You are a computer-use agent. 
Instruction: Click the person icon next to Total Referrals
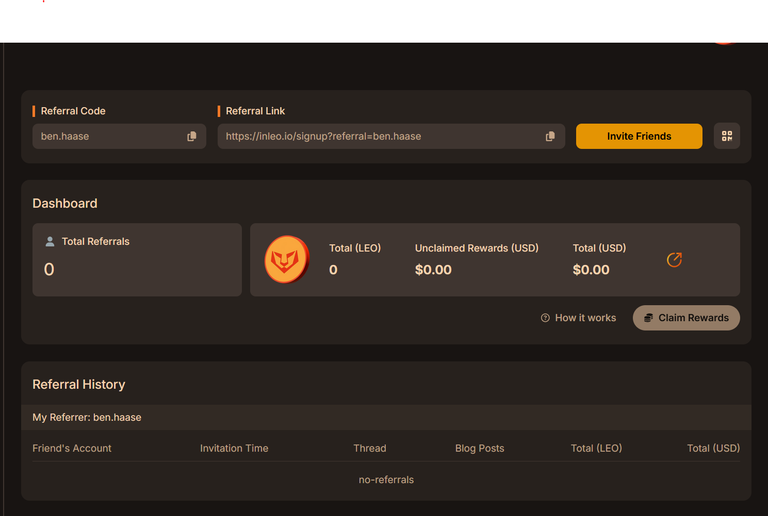point(49,241)
